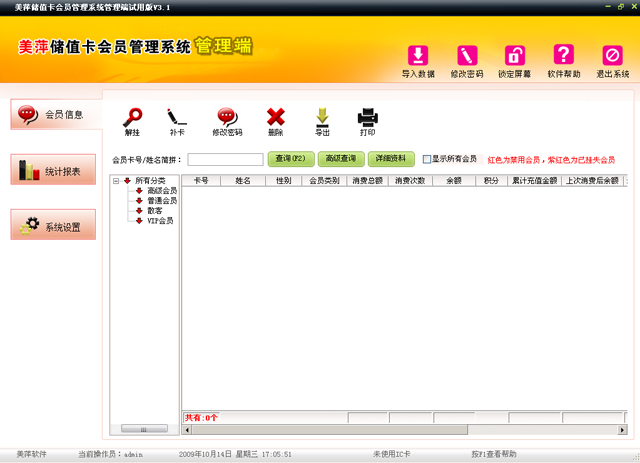Viewport: 640px width, 463px height.
Task: Open 软件帮助 question mark icon
Action: 564,57
